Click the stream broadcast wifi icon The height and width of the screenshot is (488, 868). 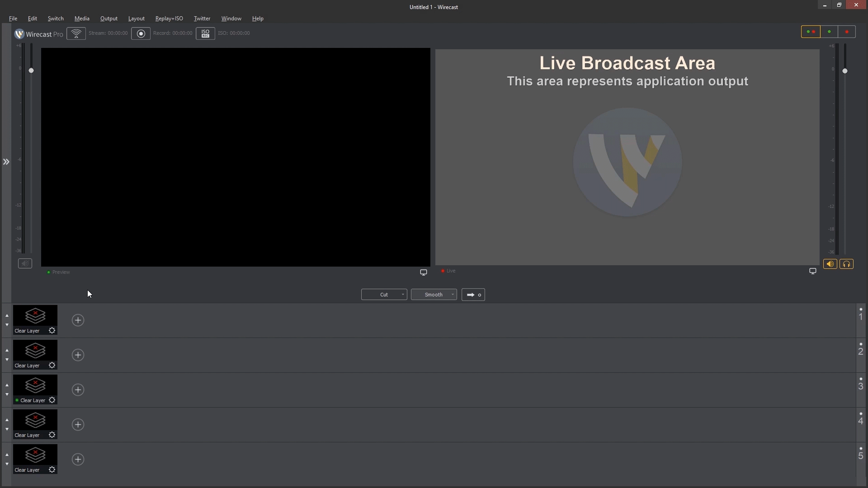point(76,33)
